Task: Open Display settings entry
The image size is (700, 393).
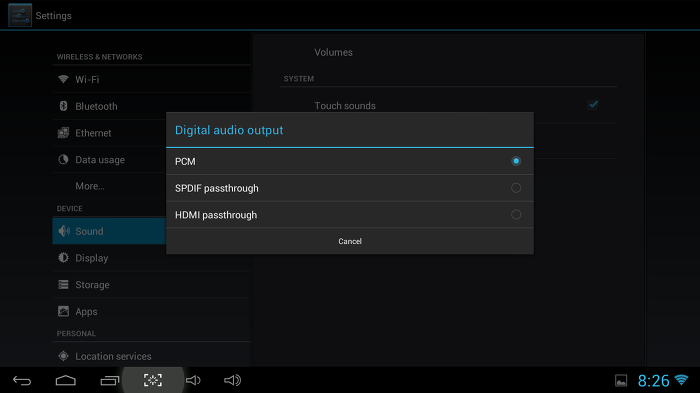Action: pyautogui.click(x=151, y=258)
